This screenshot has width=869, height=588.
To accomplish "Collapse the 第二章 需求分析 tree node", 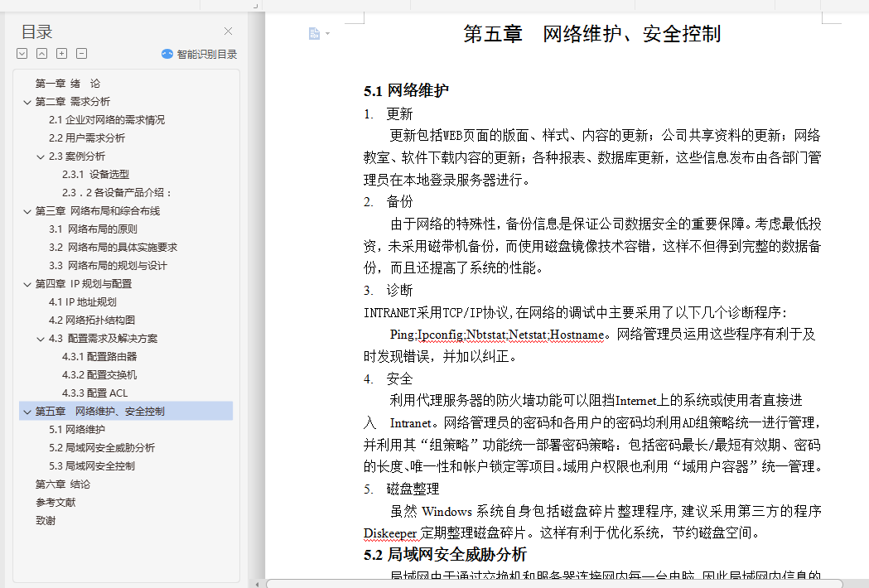I will pos(27,102).
